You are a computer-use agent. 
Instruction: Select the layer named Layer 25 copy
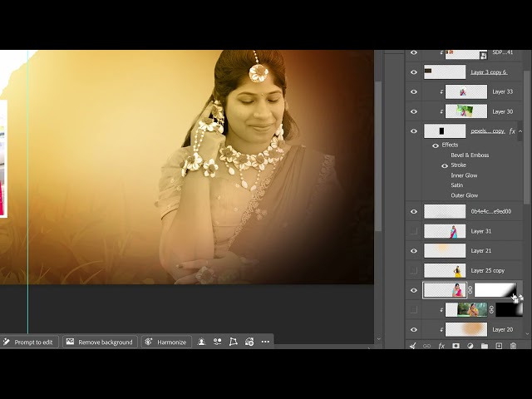(488, 271)
